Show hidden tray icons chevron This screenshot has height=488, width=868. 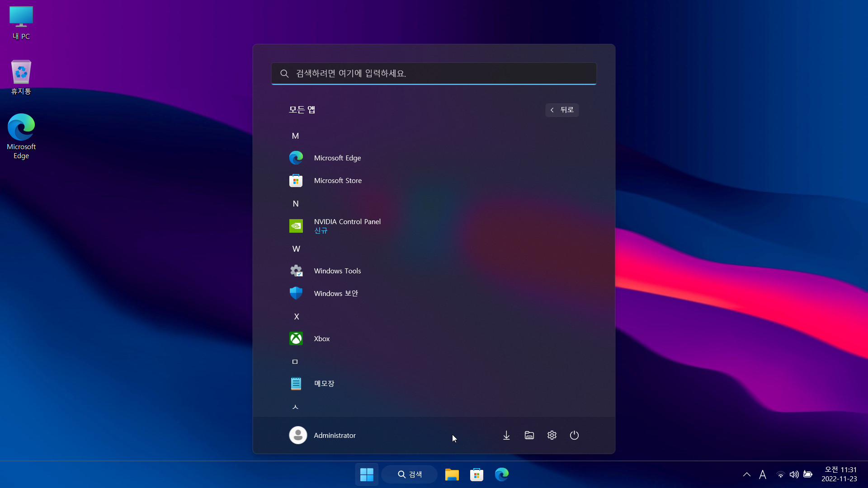tap(747, 474)
